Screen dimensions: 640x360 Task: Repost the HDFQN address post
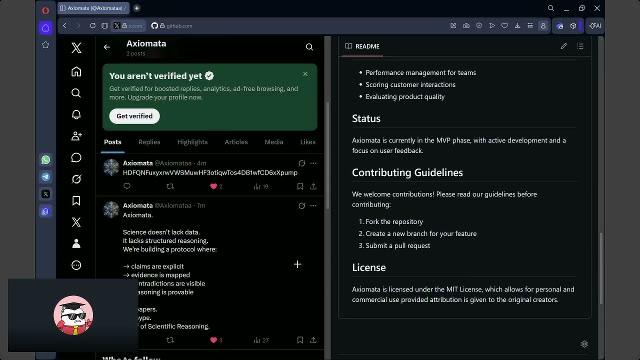[x=170, y=187]
